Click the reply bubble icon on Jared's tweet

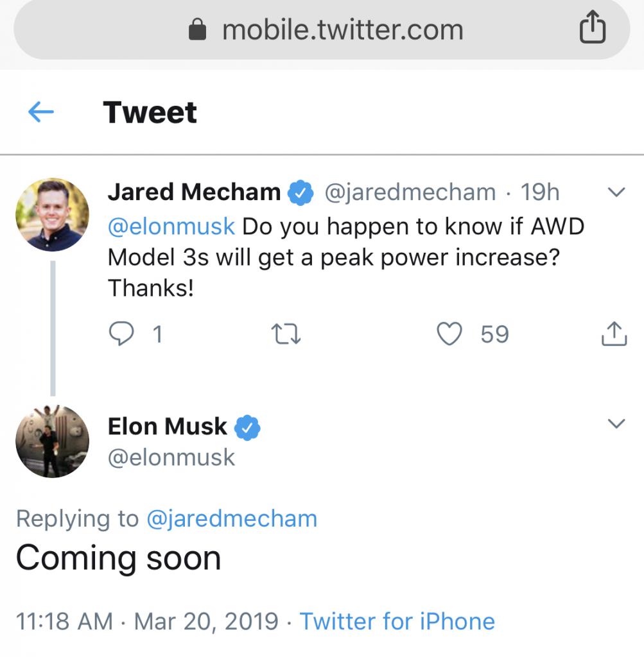point(122,334)
